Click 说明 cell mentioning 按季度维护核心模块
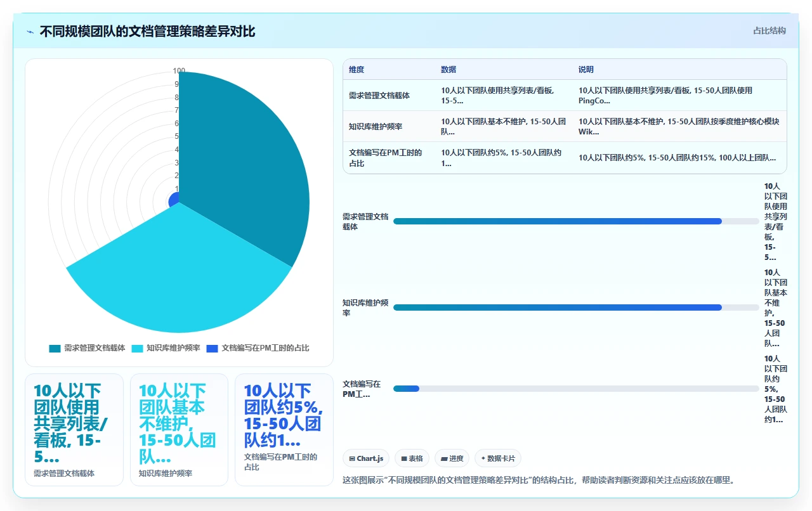The image size is (812, 511). [679, 127]
